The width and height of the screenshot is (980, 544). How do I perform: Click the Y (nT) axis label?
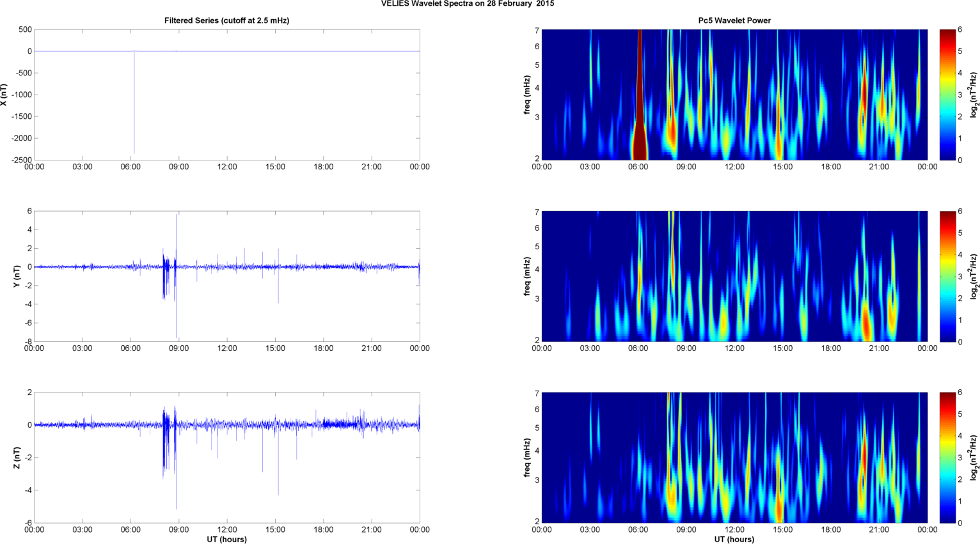17,276
